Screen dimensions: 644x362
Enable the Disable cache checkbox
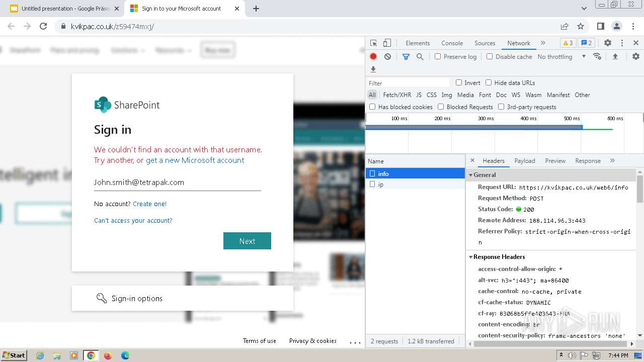[490, 56]
